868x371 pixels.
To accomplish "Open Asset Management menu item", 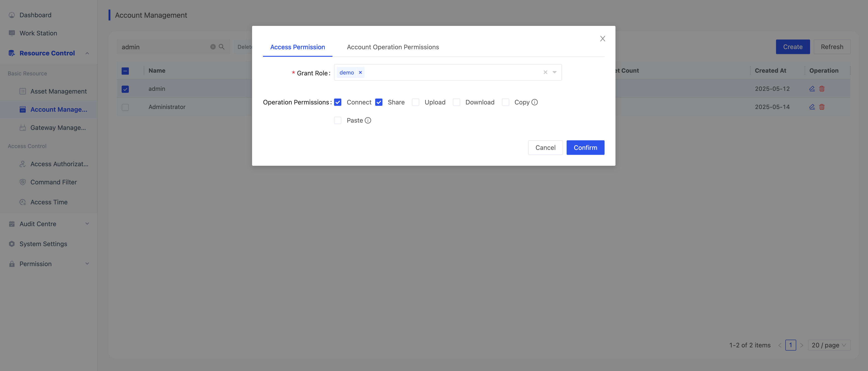I will pyautogui.click(x=49, y=91).
